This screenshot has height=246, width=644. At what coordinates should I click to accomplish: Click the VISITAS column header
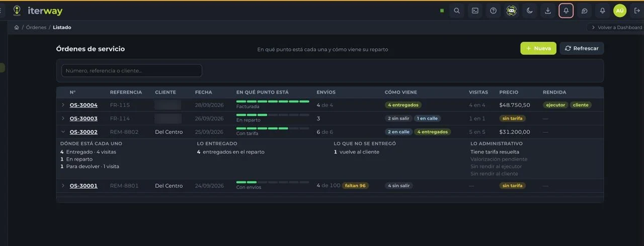coord(478,93)
